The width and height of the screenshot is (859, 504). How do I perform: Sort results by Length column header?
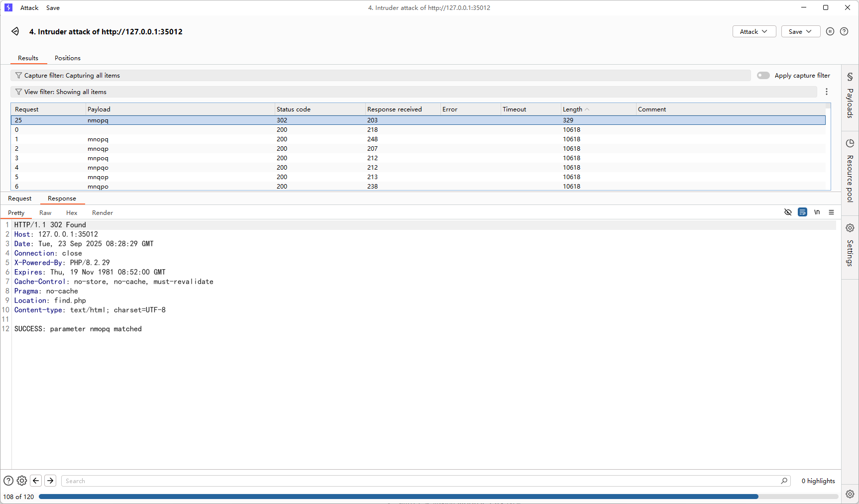573,109
